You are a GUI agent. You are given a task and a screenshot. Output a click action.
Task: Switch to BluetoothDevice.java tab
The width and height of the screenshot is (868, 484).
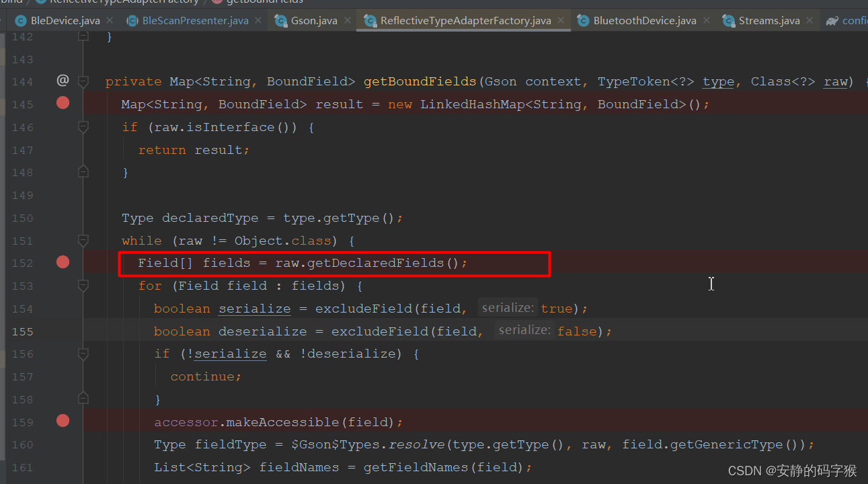click(x=645, y=21)
